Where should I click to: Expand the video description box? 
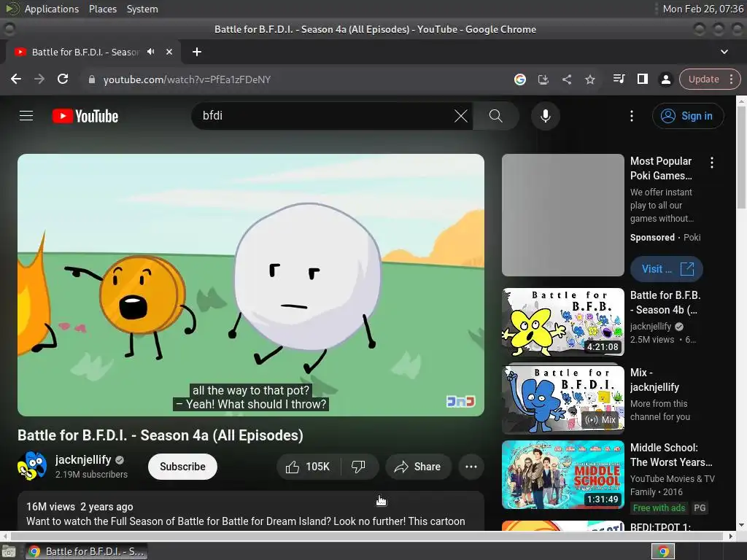point(251,512)
